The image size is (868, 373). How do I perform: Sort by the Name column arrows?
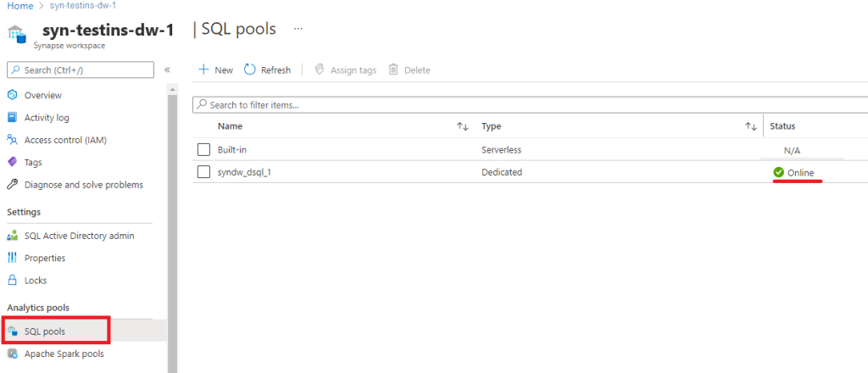pyautogui.click(x=462, y=126)
